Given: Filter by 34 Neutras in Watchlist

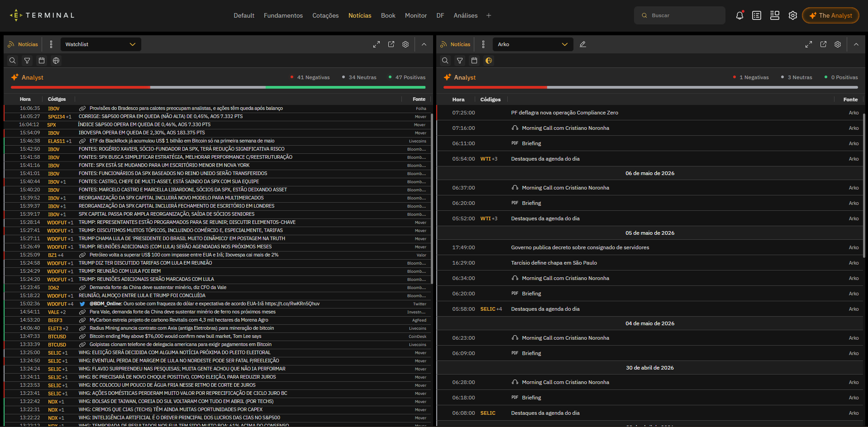Looking at the screenshot, I should [x=359, y=77].
